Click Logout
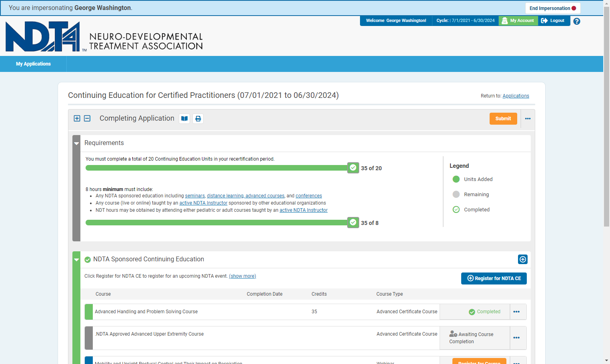This screenshot has width=610, height=364. (553, 21)
